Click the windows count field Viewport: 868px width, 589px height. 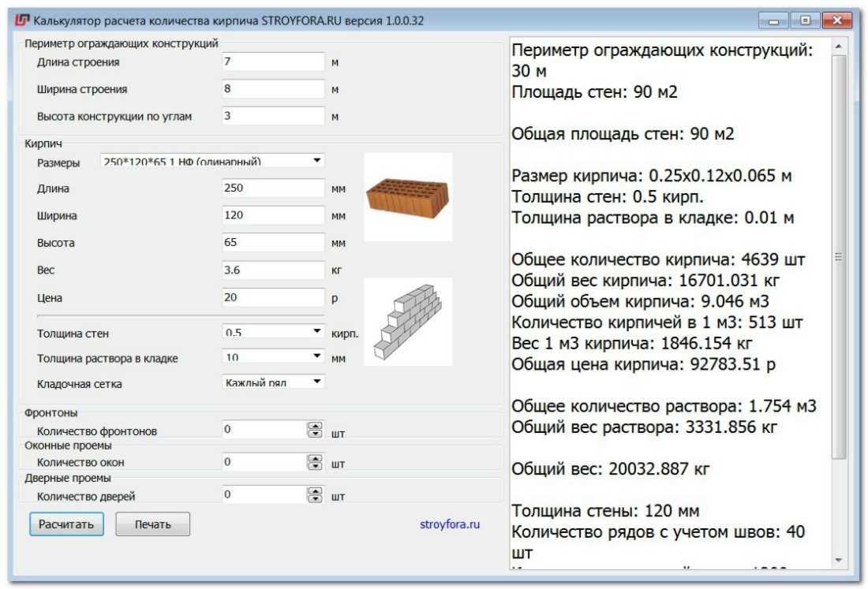(x=264, y=462)
